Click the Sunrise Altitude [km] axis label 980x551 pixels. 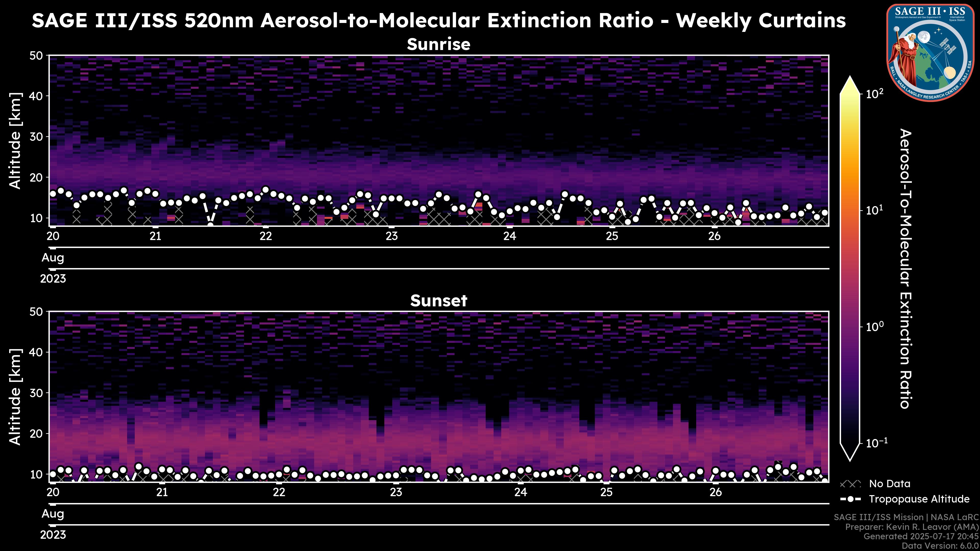coord(15,141)
